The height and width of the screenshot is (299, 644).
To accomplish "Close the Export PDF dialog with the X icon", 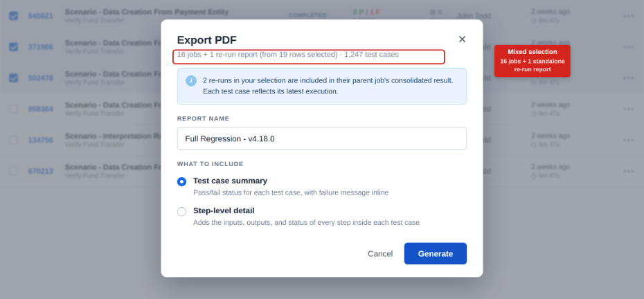I will tap(462, 39).
